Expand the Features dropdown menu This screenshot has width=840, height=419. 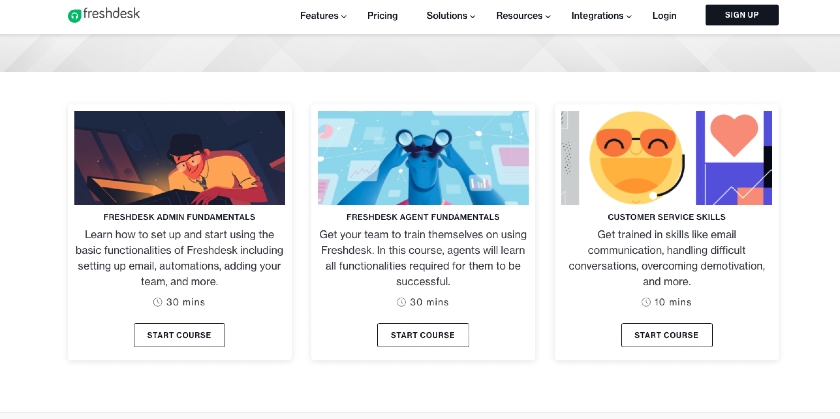(323, 16)
